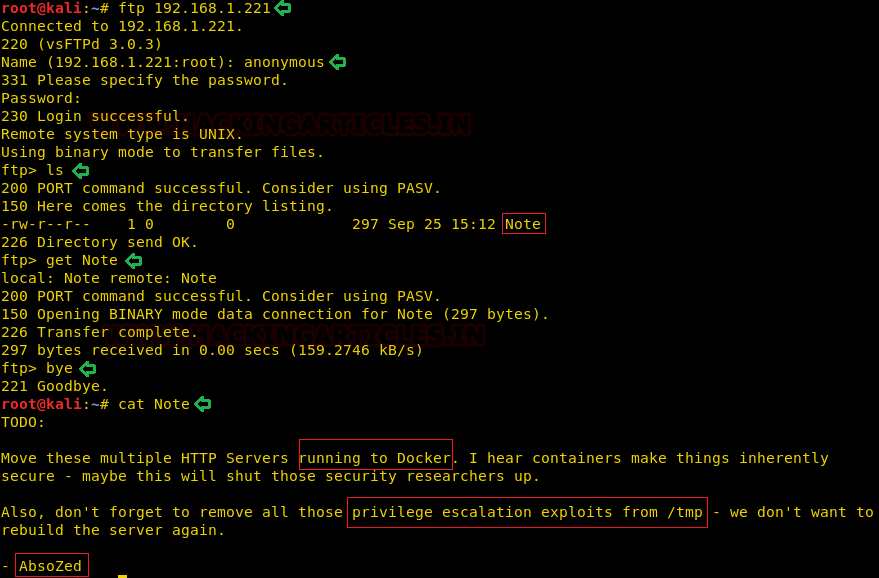Click green arrow next to bye command
The width and height of the screenshot is (879, 578).
(x=88, y=368)
